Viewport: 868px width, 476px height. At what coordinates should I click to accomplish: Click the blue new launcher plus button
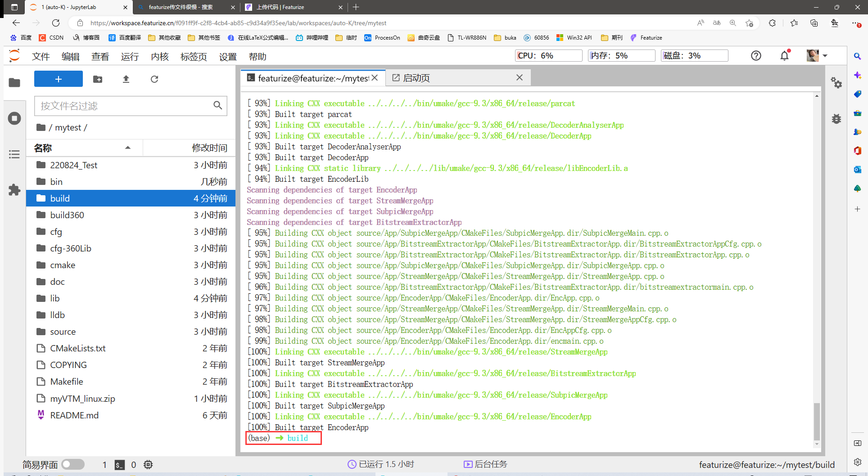coord(59,79)
